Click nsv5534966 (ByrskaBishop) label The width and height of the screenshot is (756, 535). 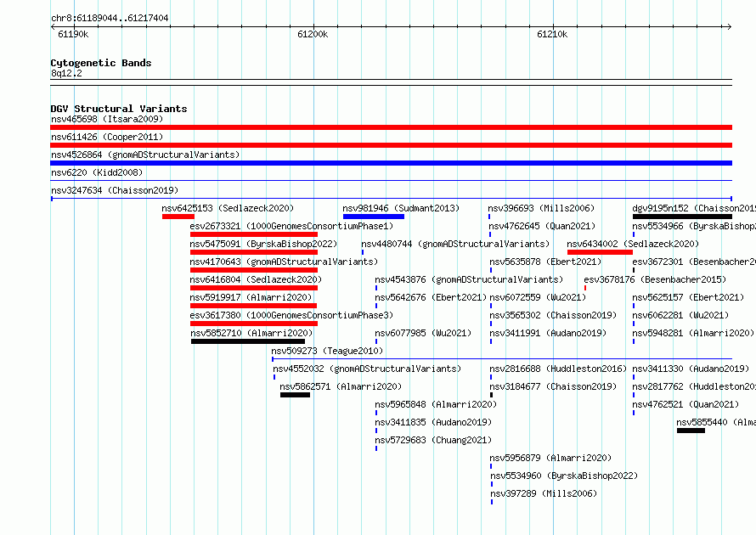pos(694,226)
